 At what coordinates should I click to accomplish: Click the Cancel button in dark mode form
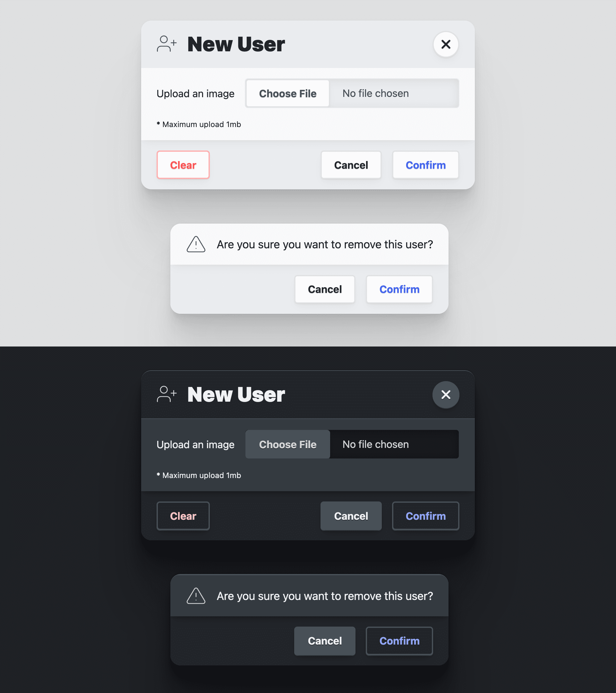tap(351, 516)
